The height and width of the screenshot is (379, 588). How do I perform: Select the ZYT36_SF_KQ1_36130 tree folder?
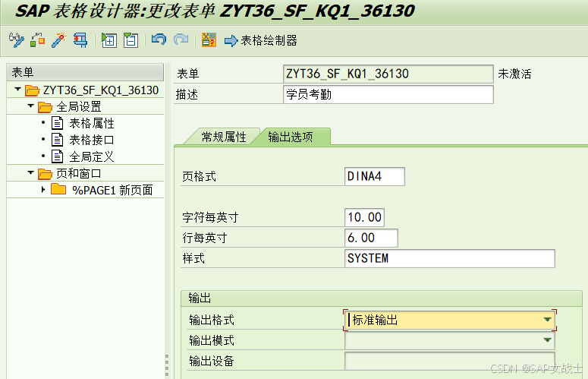(101, 90)
